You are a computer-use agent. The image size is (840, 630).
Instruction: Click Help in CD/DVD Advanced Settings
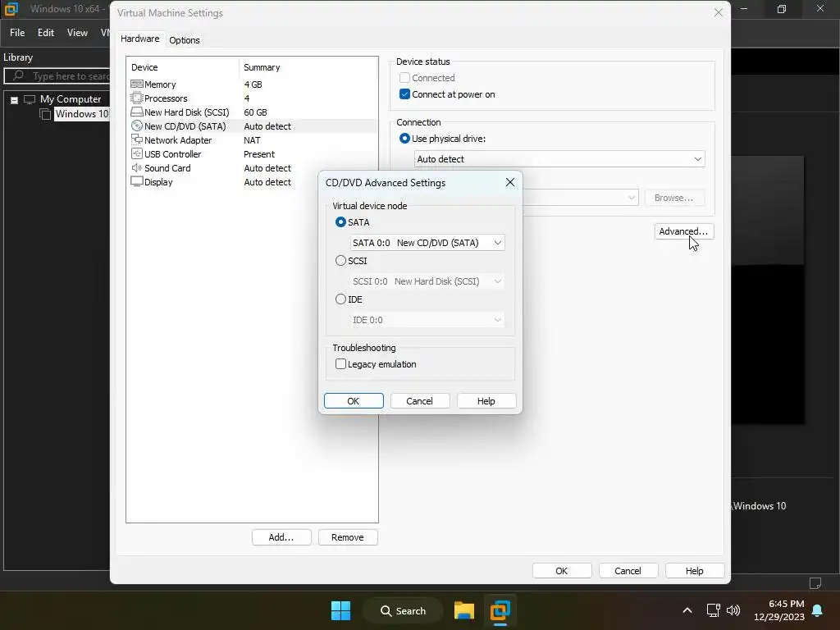(x=486, y=400)
